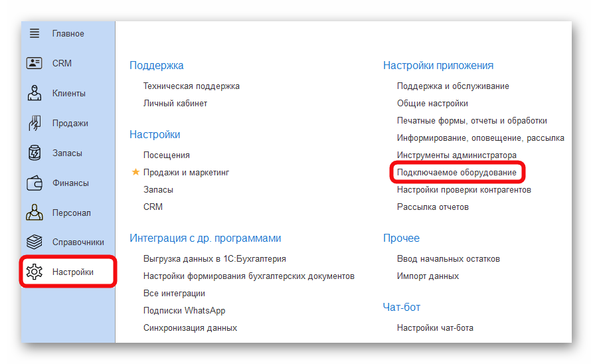Open the Справочники section
This screenshot has height=364, width=593.
pyautogui.click(x=78, y=242)
